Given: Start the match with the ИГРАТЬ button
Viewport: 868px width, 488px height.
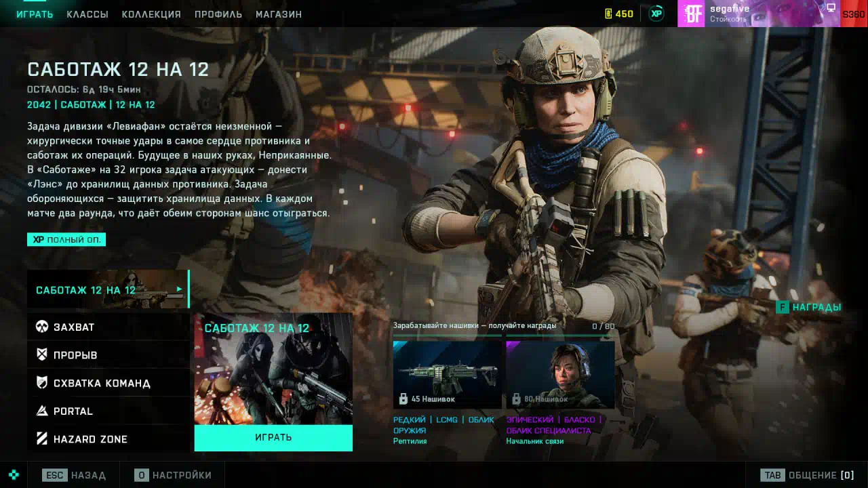Looking at the screenshot, I should click(273, 438).
